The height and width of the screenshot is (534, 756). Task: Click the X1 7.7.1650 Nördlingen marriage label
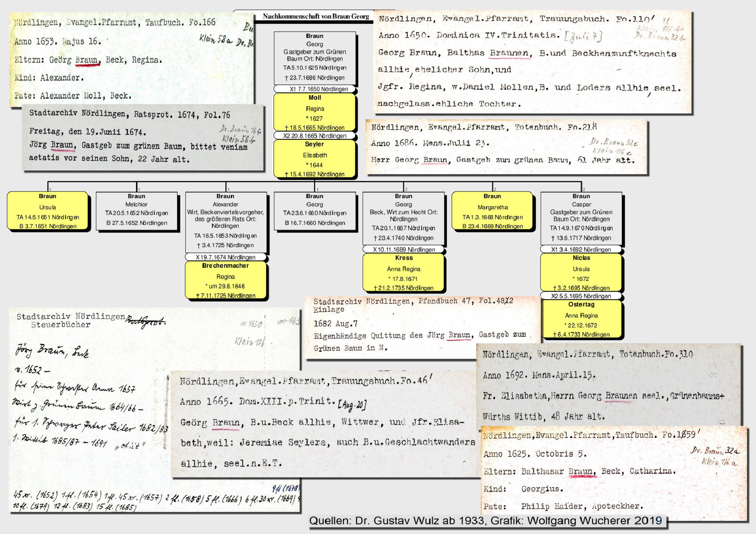pos(314,89)
